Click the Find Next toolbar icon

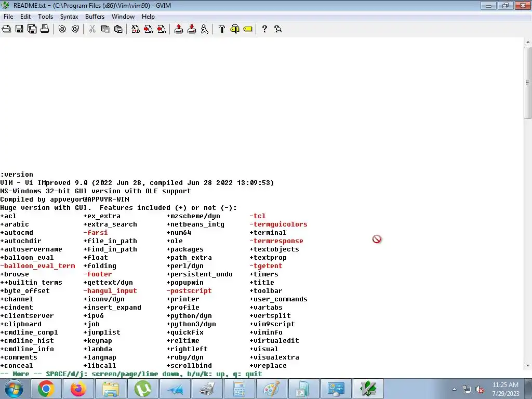[149, 29]
